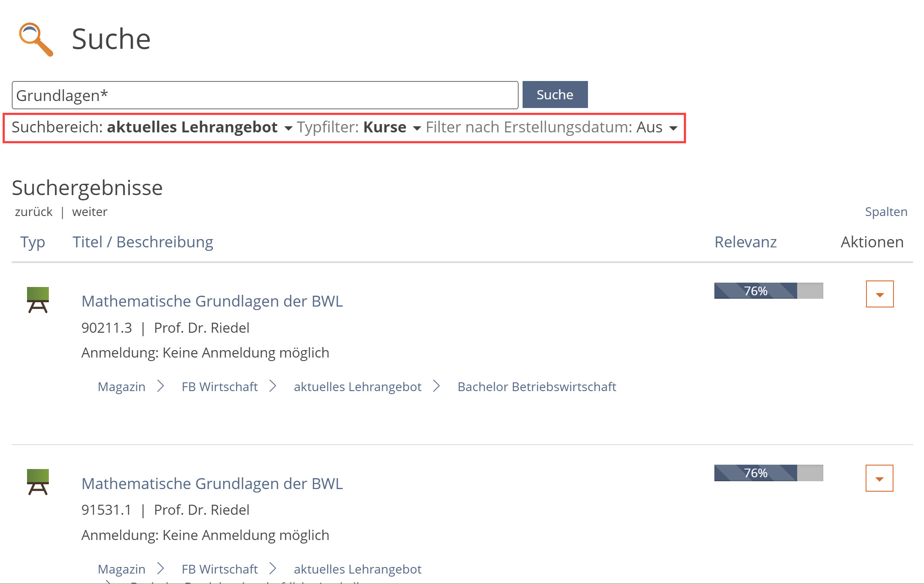Screen dimensions: 924x584
Task: Click the Aktionen column header
Action: [872, 242]
